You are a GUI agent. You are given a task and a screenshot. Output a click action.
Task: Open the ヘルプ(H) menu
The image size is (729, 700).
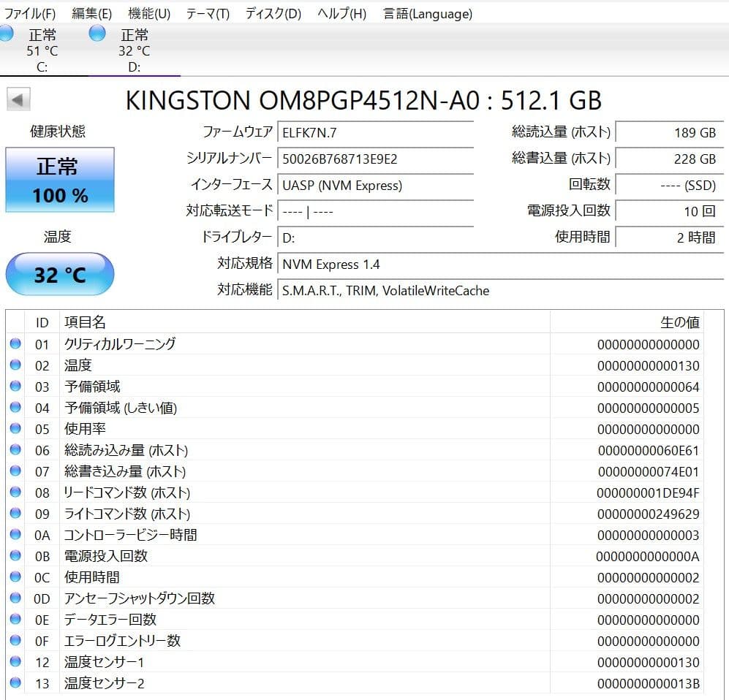click(x=341, y=13)
